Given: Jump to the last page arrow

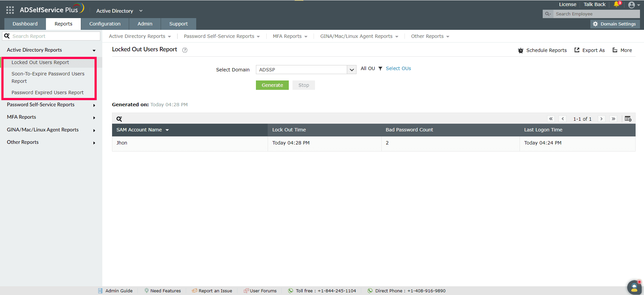Looking at the screenshot, I should (x=613, y=119).
